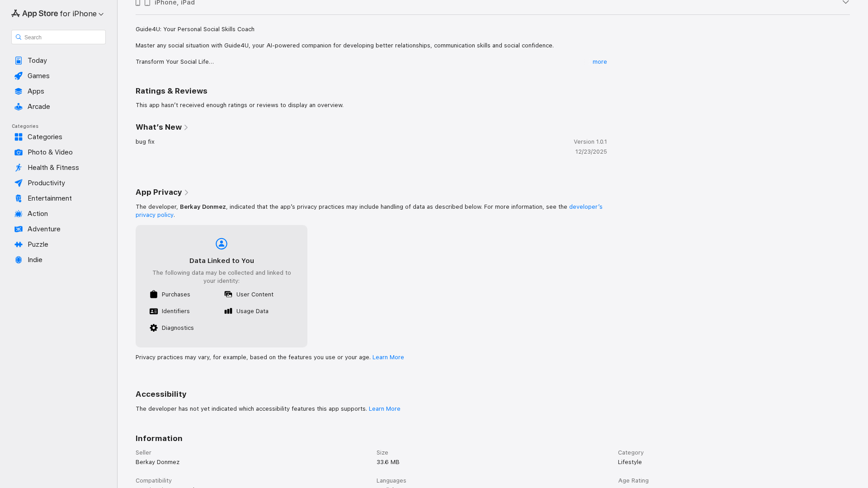Select the Games rocket icon
This screenshot has height=488, width=868.
[x=19, y=76]
